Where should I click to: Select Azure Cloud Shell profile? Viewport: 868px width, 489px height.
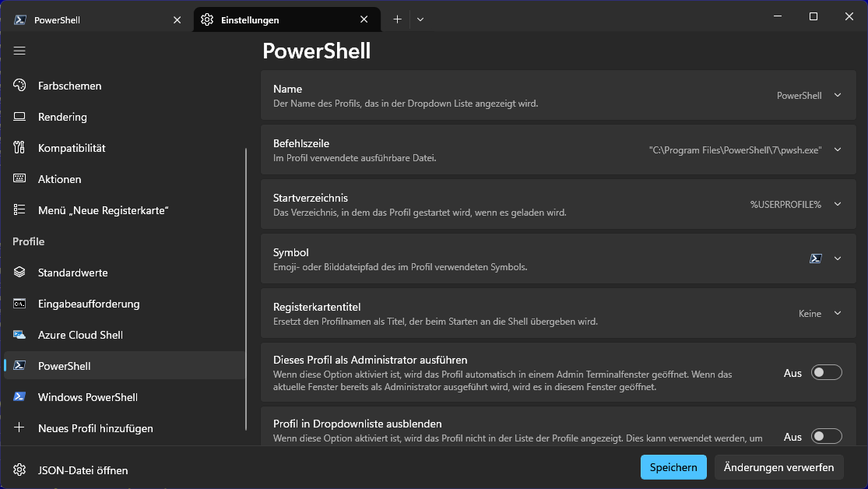(x=125, y=335)
